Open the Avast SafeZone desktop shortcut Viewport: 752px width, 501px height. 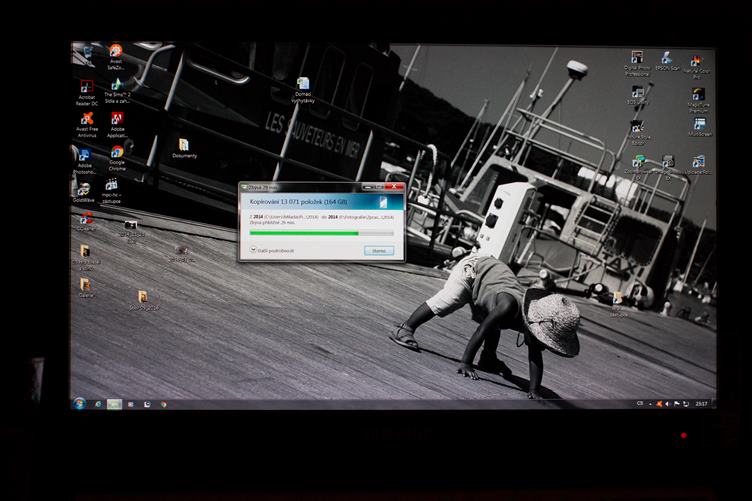pos(116,55)
